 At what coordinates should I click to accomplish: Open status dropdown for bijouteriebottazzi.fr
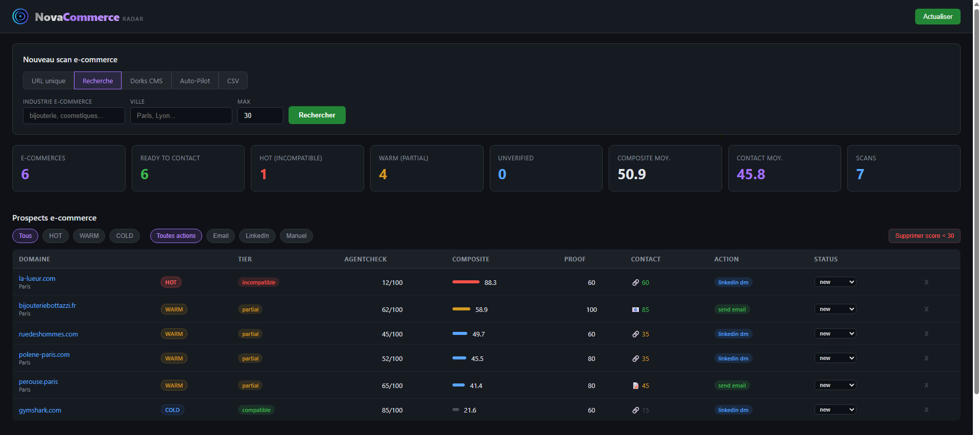click(x=835, y=309)
